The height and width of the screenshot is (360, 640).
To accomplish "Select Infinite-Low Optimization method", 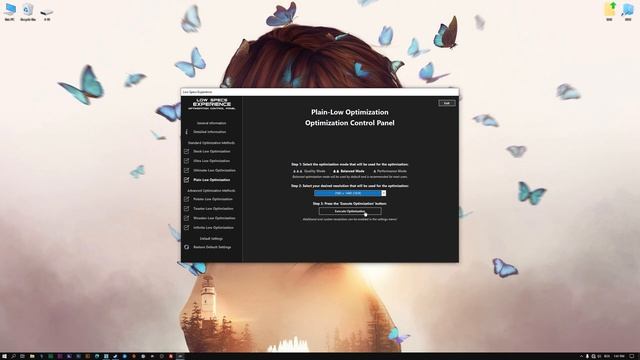I will [213, 228].
